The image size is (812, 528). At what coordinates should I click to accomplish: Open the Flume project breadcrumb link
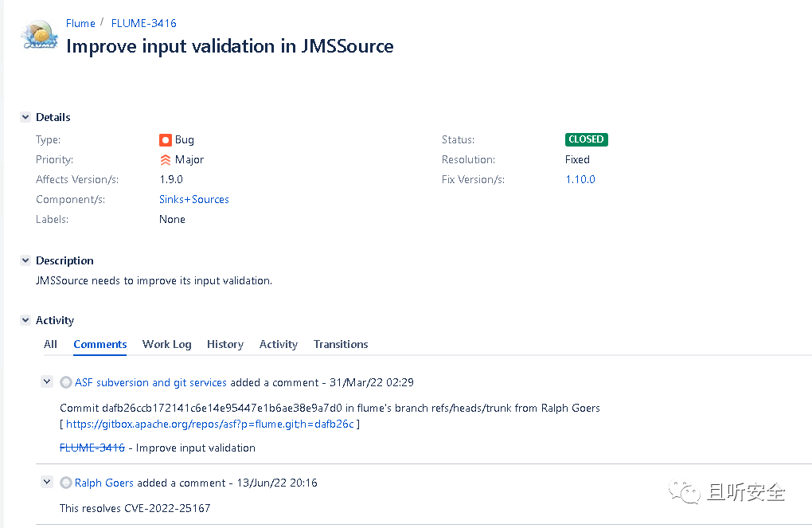80,23
